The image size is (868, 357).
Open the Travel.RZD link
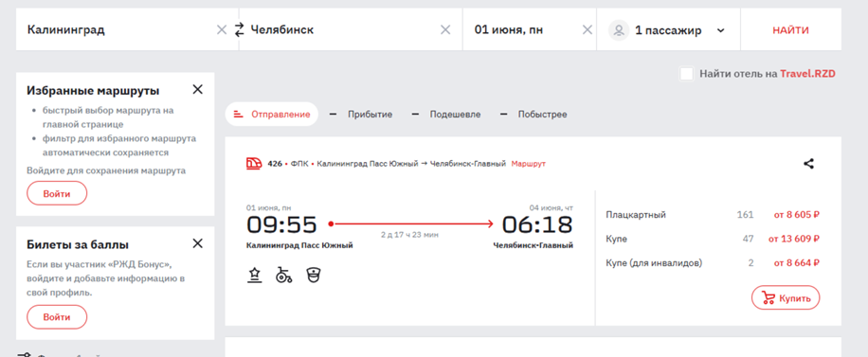point(807,74)
